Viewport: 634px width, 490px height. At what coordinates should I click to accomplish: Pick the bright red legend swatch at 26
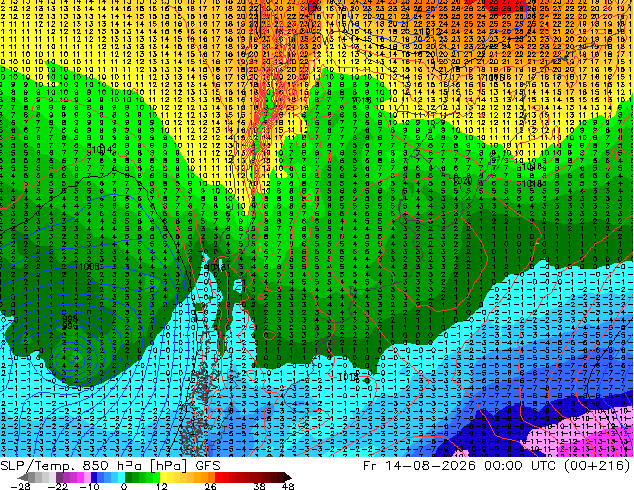(218, 477)
